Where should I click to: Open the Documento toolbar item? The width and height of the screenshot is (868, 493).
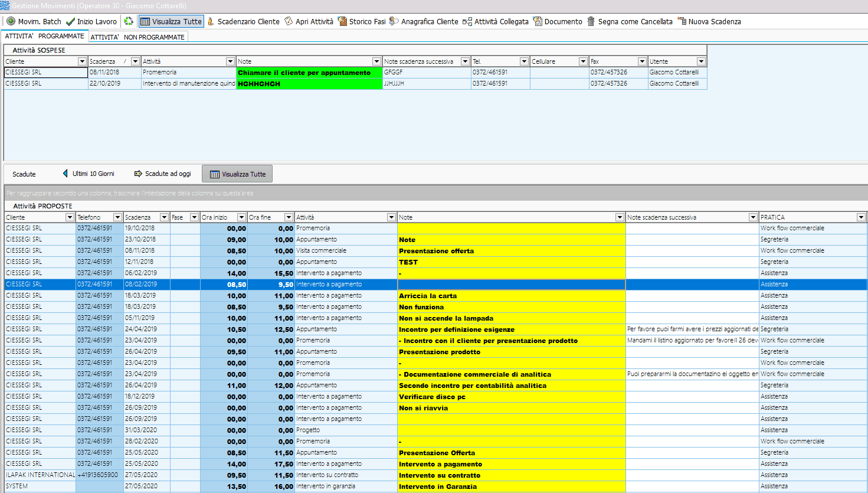tap(558, 21)
